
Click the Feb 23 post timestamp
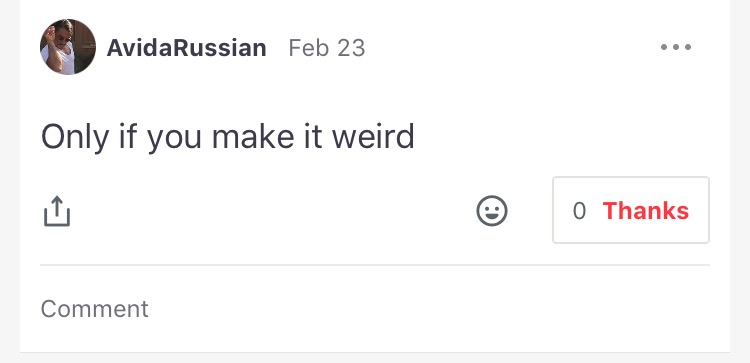[327, 48]
